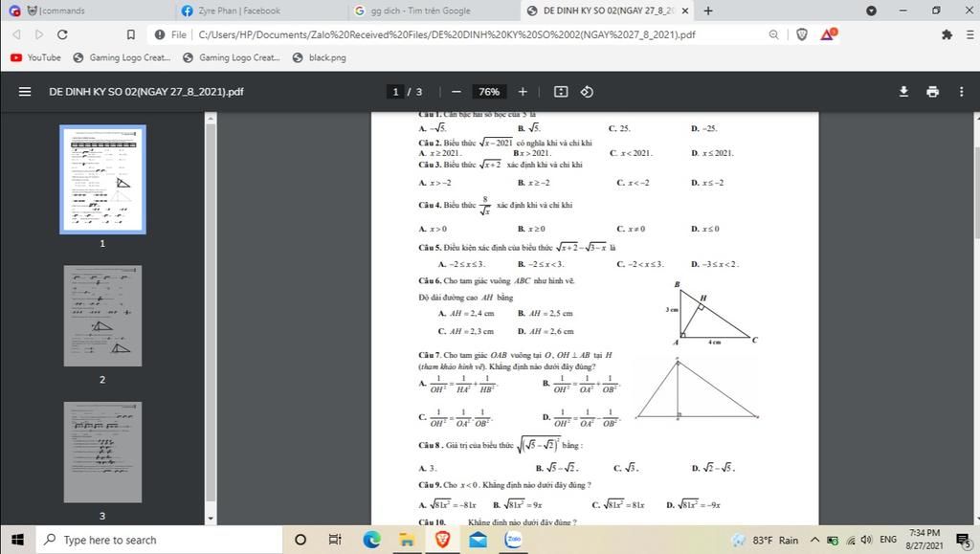Image resolution: width=980 pixels, height=554 pixels.
Task: Open the clock showing 7:34 PM
Action: tap(924, 540)
